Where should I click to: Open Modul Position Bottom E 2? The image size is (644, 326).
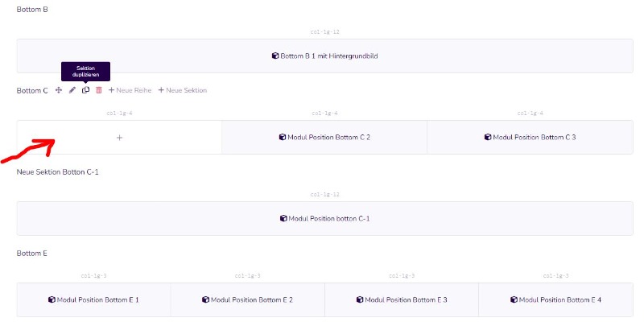pyautogui.click(x=248, y=299)
